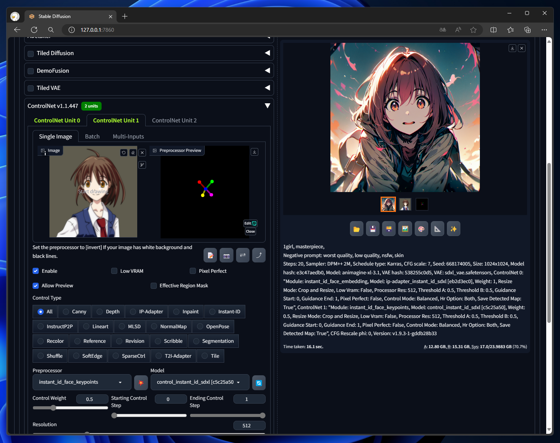The image size is (560, 443).
Task: Go back in the browser
Action: click(x=17, y=30)
